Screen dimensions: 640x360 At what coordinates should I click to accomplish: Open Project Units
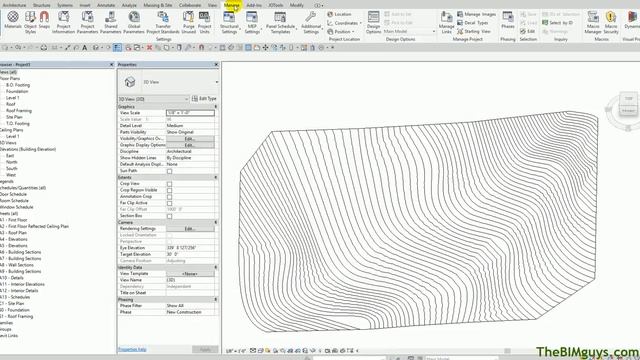click(204, 22)
